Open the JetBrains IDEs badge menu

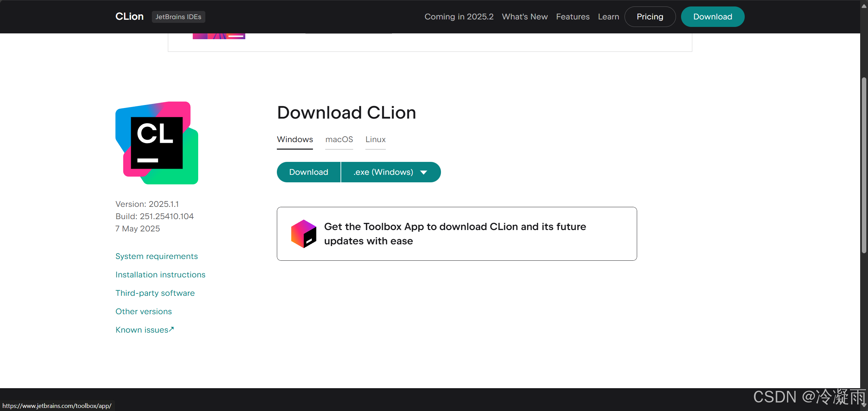[178, 17]
